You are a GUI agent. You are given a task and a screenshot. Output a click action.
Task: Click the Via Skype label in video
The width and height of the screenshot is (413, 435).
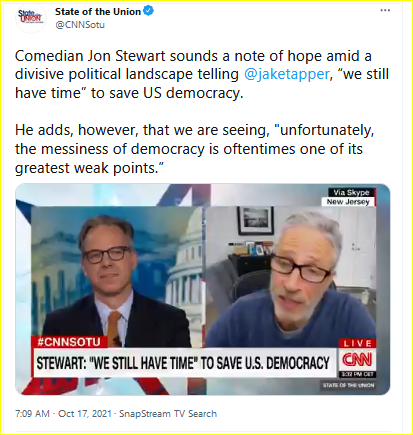coord(351,192)
